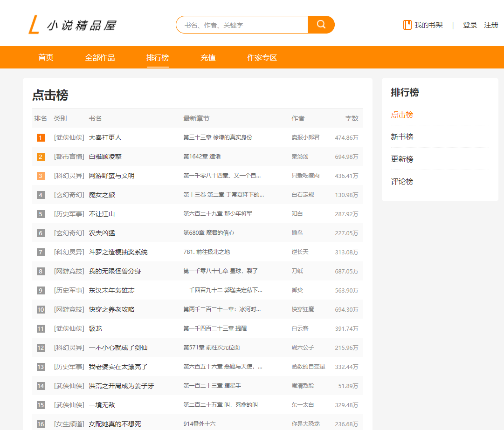This screenshot has height=430, width=504.
Task: Open the 作家专区 navigation tab
Action: (262, 58)
